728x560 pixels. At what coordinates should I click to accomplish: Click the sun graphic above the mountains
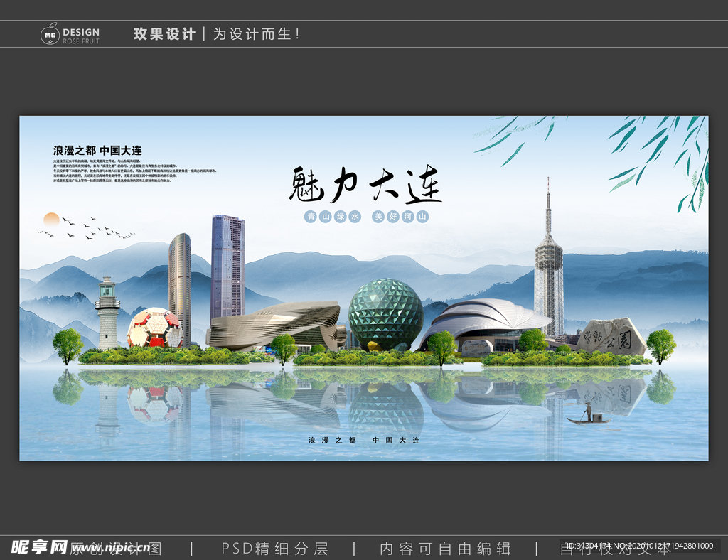tap(51, 220)
